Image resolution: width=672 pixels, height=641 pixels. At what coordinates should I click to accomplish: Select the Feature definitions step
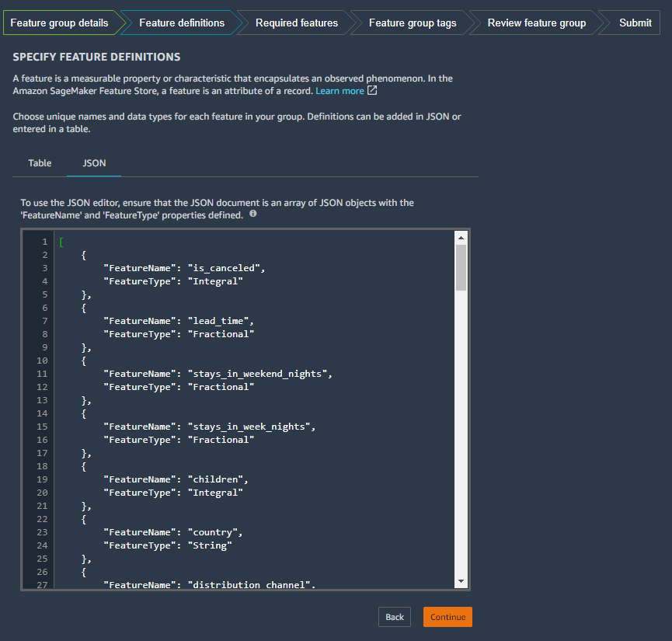[182, 23]
